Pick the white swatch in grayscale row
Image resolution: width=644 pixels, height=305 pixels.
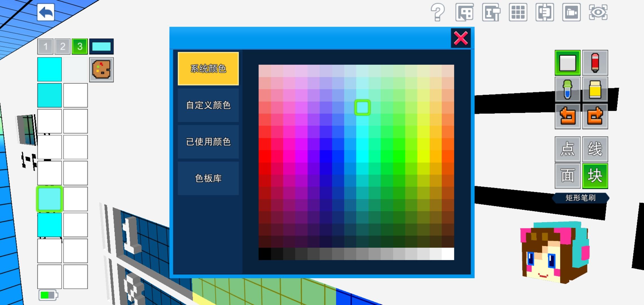448,254
